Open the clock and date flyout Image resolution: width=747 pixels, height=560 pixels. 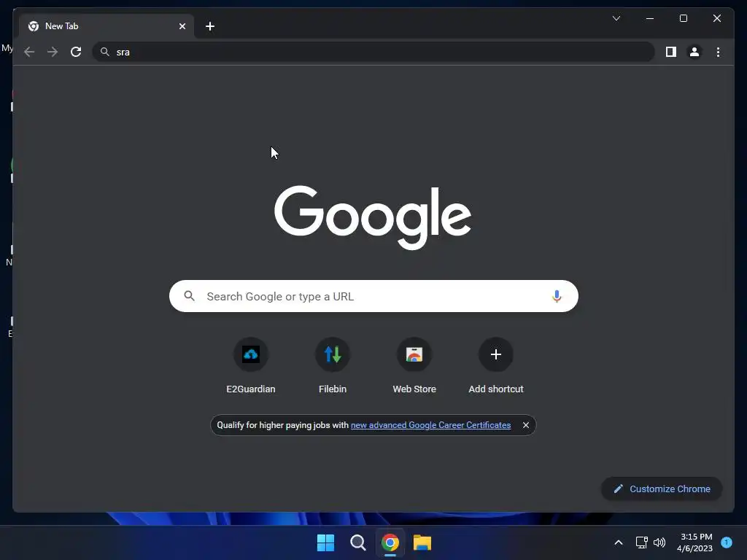click(694, 542)
